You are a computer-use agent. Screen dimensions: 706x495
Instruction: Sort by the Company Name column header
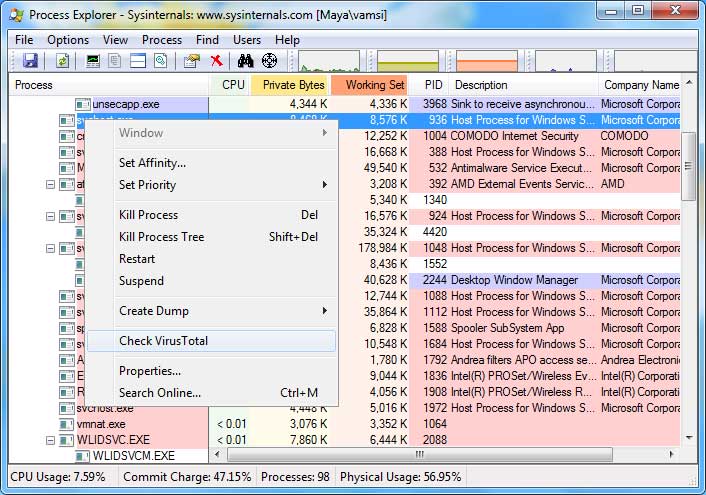point(639,85)
